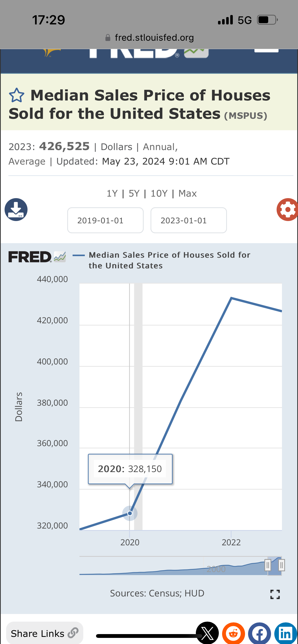Grab the left range slider handle
This screenshot has width=298, height=644.
click(x=268, y=565)
